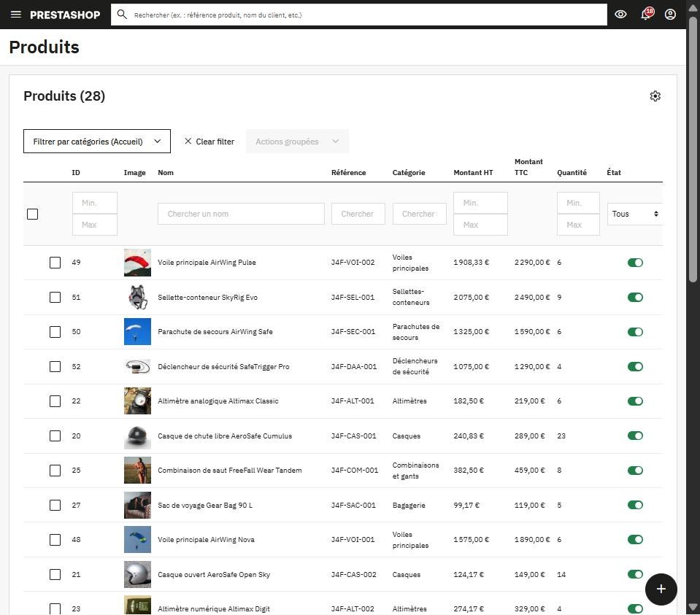
Task: Open thumbnail of Voile principale AirWing Pulse
Action: tap(137, 263)
